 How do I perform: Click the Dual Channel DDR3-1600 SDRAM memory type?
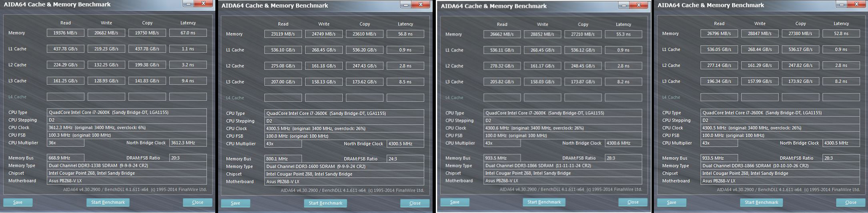click(344, 166)
